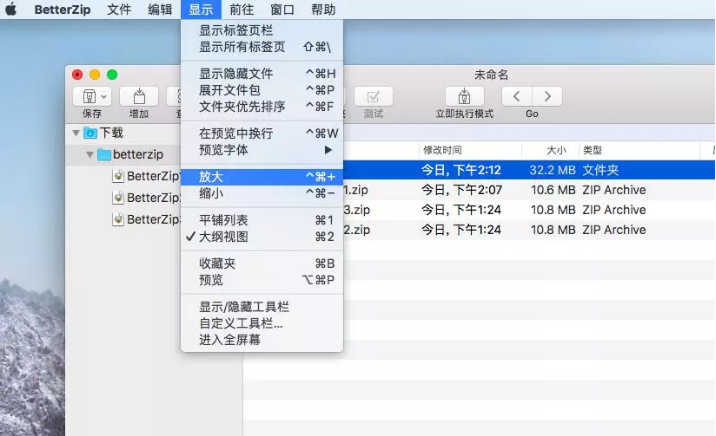Open the 前往 menu
This screenshot has width=716, height=436.
tap(242, 10)
